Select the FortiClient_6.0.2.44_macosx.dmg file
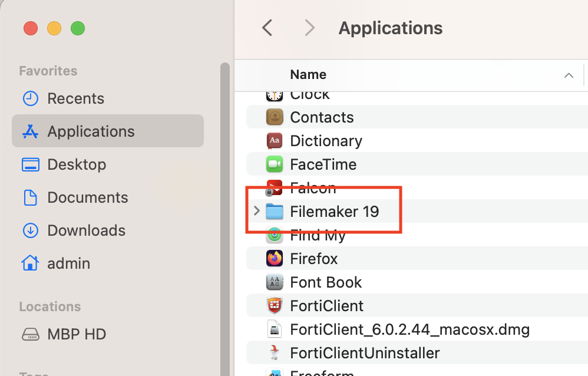Image resolution: width=588 pixels, height=376 pixels. pyautogui.click(x=409, y=329)
